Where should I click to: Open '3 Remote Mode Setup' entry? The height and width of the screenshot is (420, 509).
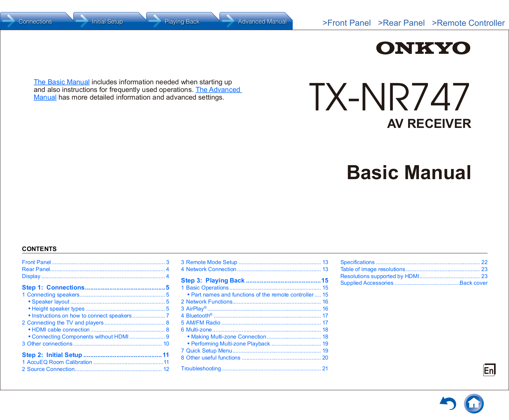(x=254, y=262)
